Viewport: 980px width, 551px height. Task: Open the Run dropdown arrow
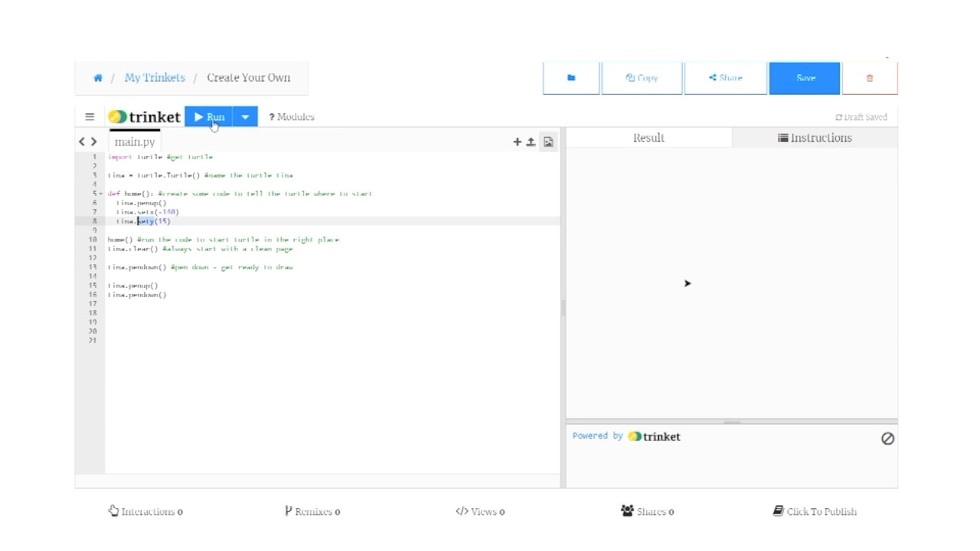(x=245, y=116)
